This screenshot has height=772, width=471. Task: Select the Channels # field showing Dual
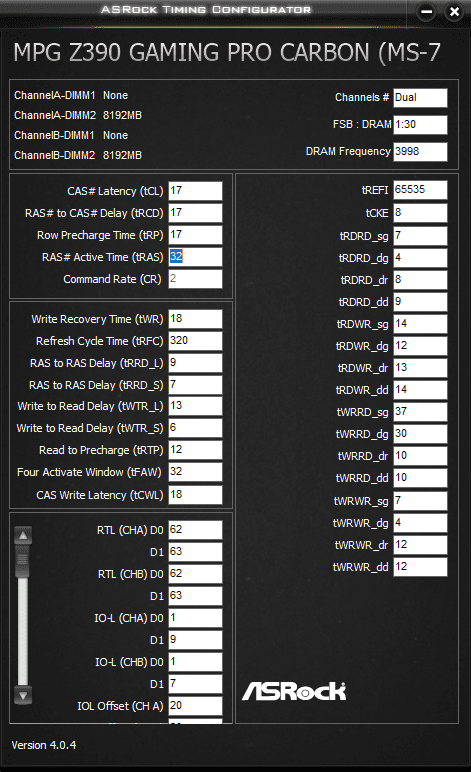point(420,97)
